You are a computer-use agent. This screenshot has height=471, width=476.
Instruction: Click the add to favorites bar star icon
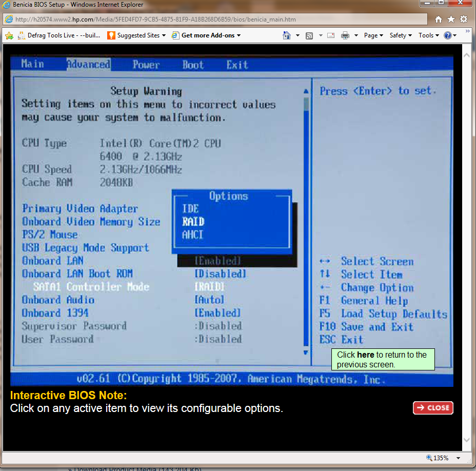(9, 35)
